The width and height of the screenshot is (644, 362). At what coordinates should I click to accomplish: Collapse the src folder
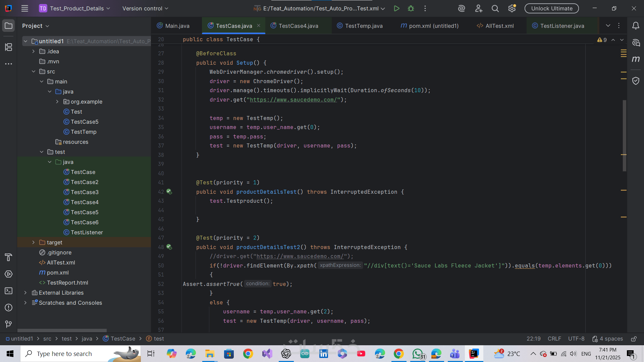tap(33, 71)
